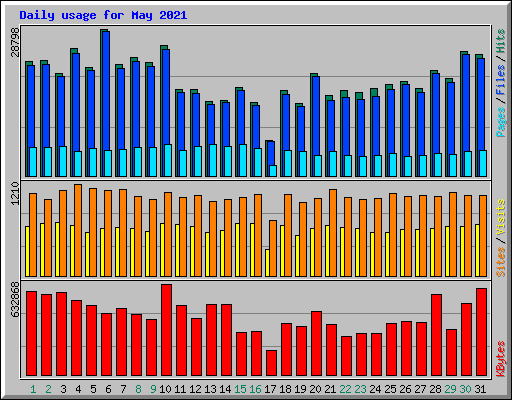Click day 23 on the x-axis
512x400 pixels.
click(x=360, y=389)
